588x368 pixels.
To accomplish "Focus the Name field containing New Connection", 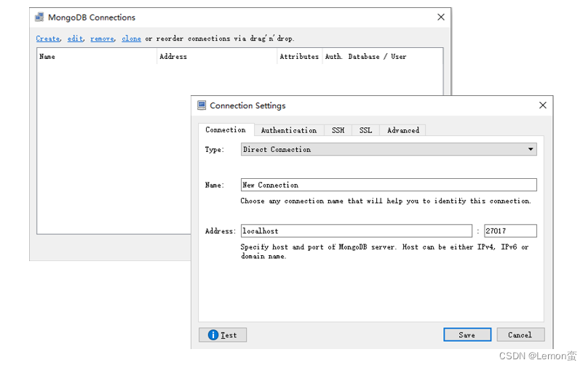I will point(389,185).
